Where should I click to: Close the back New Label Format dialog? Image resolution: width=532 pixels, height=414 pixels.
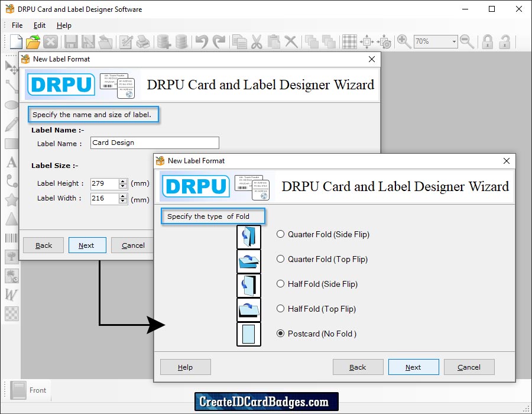tap(372, 59)
